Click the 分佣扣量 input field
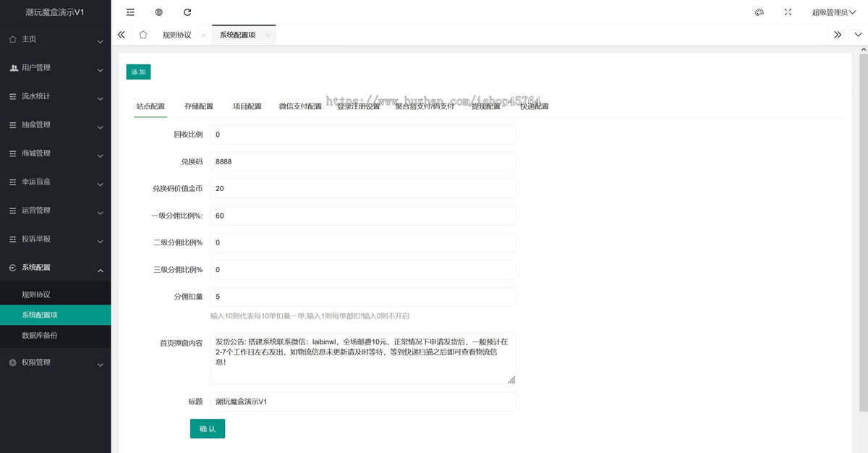The width and height of the screenshot is (868, 453). [x=363, y=297]
